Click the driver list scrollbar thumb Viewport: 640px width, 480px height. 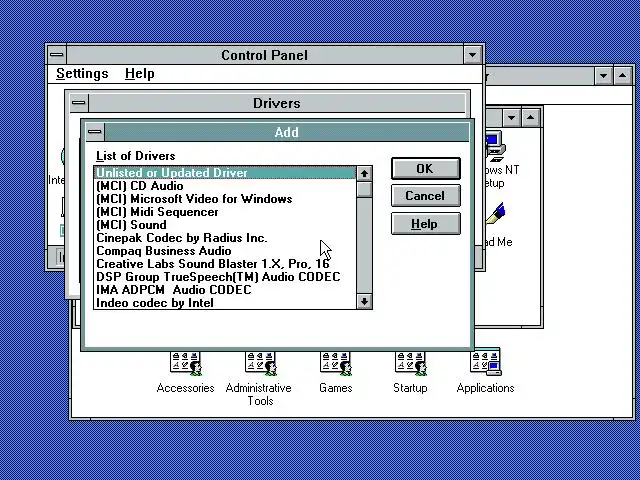pyautogui.click(x=364, y=189)
